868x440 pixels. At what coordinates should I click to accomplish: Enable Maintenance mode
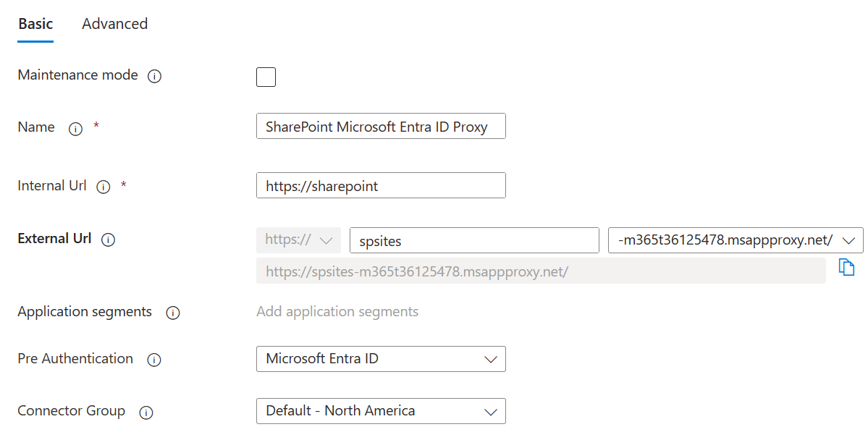click(x=266, y=77)
